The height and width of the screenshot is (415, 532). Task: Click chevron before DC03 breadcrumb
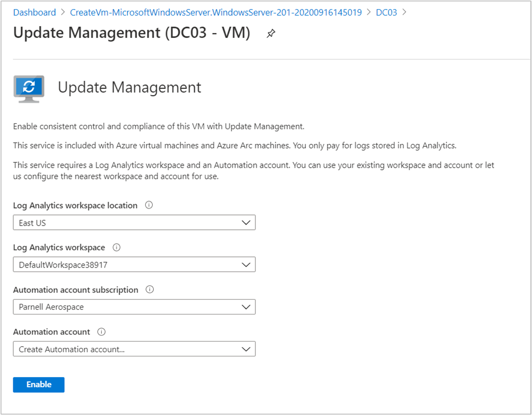pyautogui.click(x=369, y=12)
